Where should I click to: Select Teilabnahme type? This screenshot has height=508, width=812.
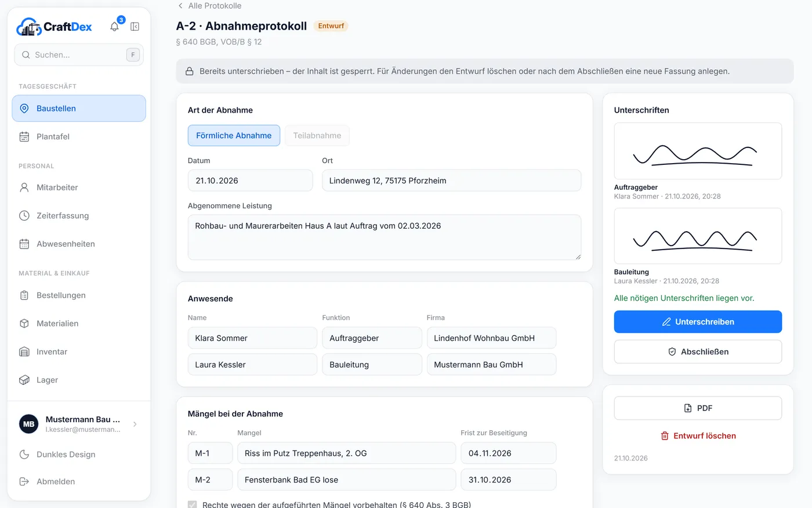pos(317,136)
